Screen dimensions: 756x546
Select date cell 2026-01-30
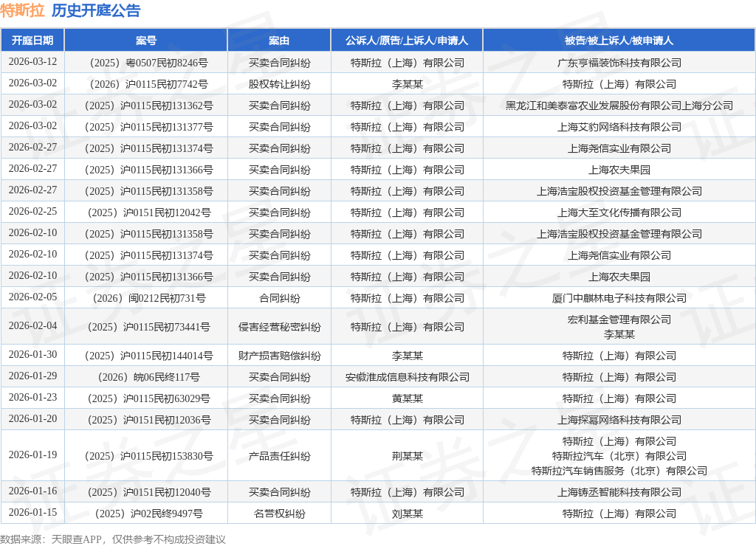(x=32, y=355)
